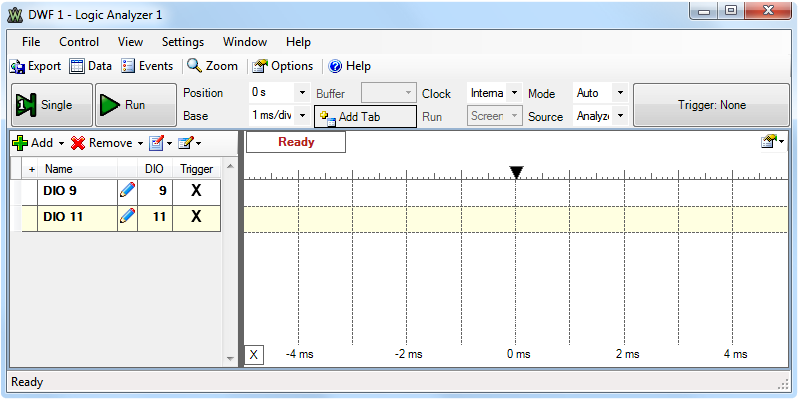Activate the Zoom magnifier tool
The image size is (799, 400).
coord(194,66)
